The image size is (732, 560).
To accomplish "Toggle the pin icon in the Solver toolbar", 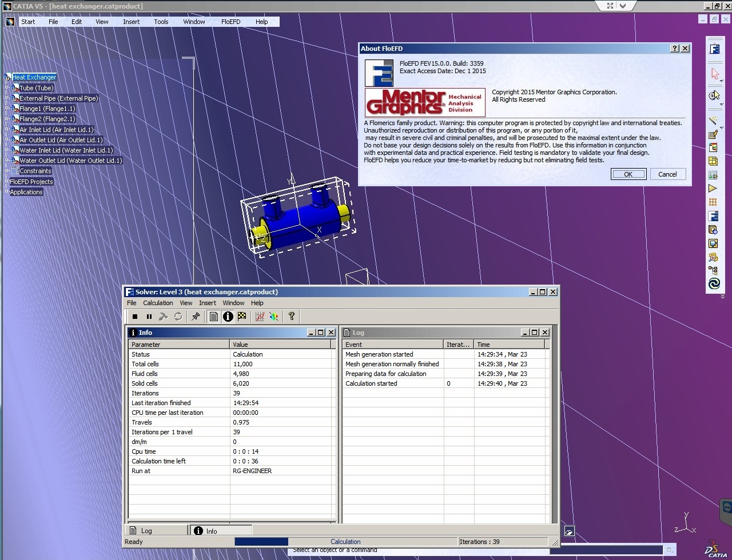I will click(196, 317).
